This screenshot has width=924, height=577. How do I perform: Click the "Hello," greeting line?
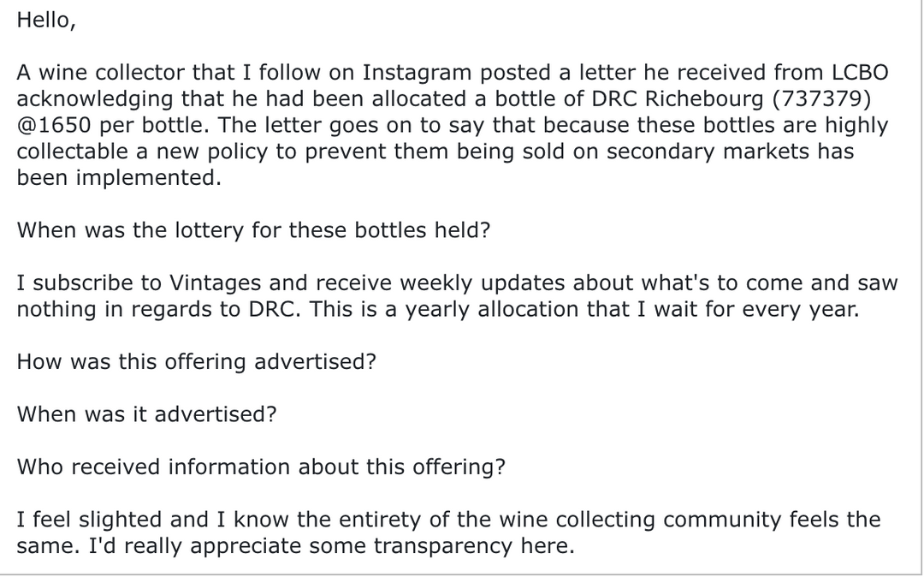click(46, 21)
